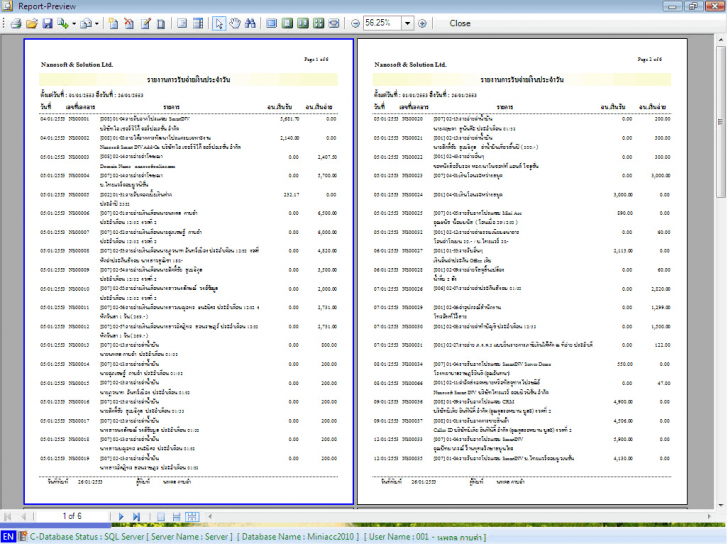Click the 'Page 2 of 6' label on second page
This screenshot has width=728, height=546.
[x=650, y=59]
